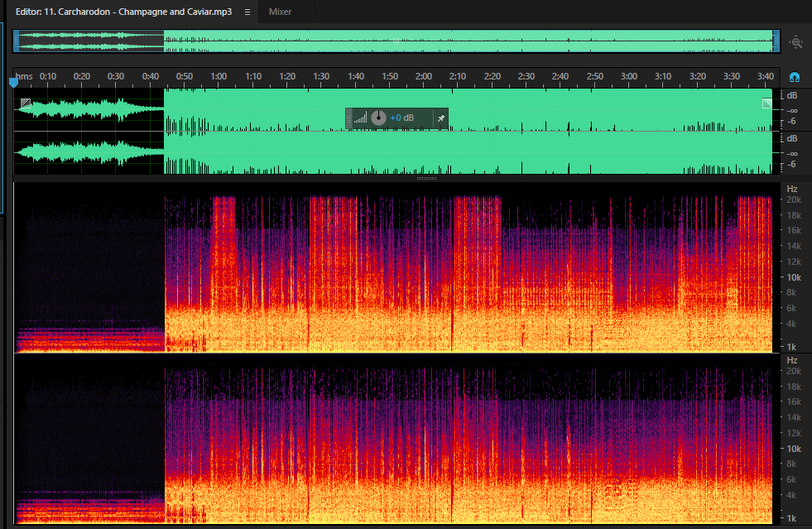Click the top channel 'dB' ruler label
Viewport: 812px width, 529px height.
(792, 96)
